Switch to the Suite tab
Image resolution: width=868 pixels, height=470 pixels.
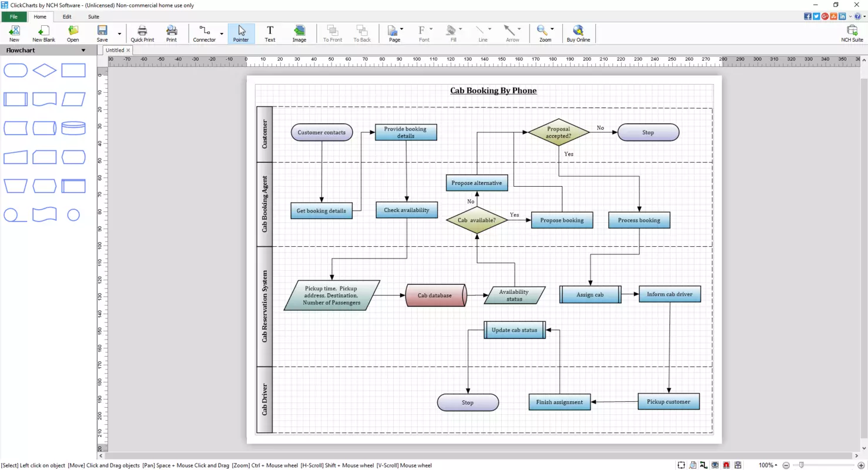[93, 16]
